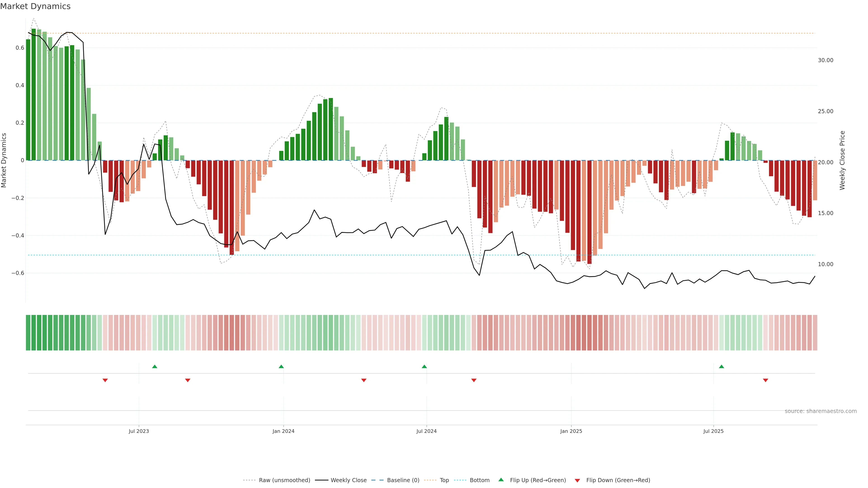Click the 30.00 tick on price axis

[825, 60]
